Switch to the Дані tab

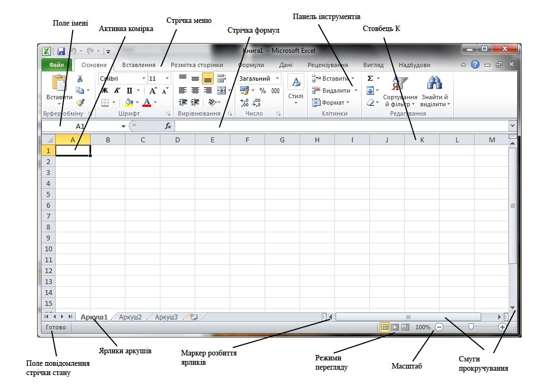pyautogui.click(x=286, y=65)
